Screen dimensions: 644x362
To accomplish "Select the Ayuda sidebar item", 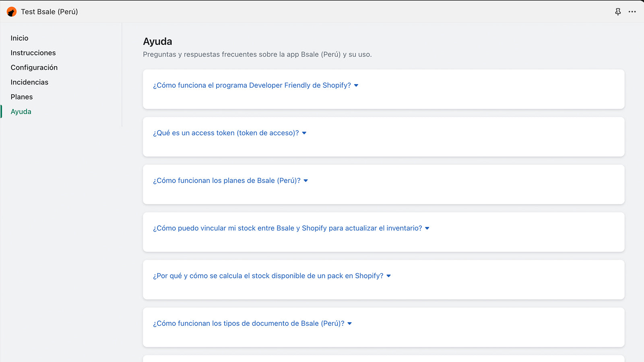I will [21, 112].
